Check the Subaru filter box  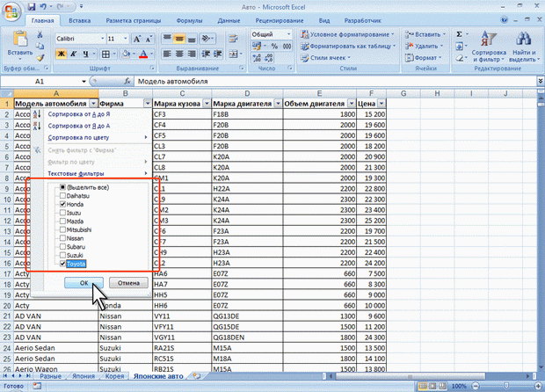[x=63, y=247]
